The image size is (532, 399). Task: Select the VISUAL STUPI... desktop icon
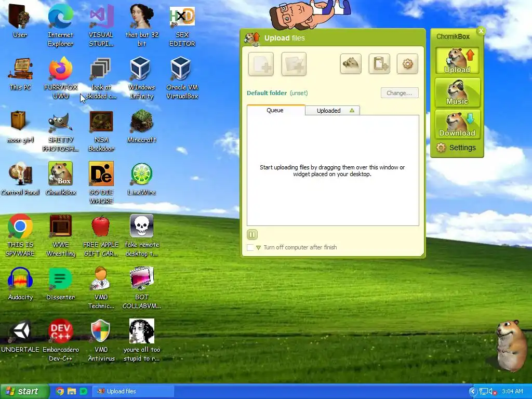pyautogui.click(x=101, y=25)
